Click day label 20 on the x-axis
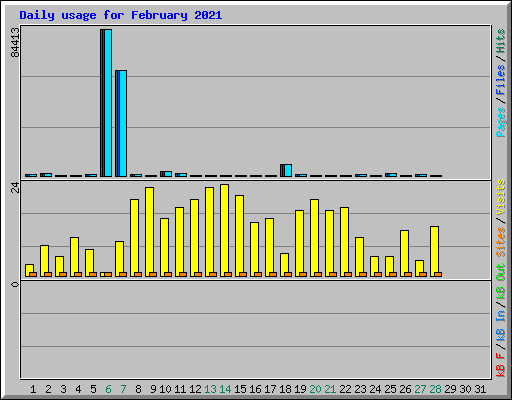This screenshot has width=512, height=400. (x=315, y=389)
